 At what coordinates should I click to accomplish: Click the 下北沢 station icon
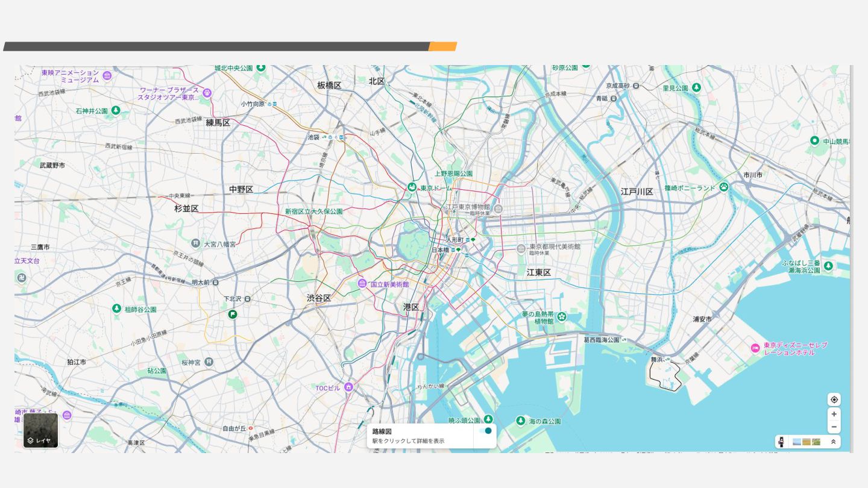(x=247, y=299)
